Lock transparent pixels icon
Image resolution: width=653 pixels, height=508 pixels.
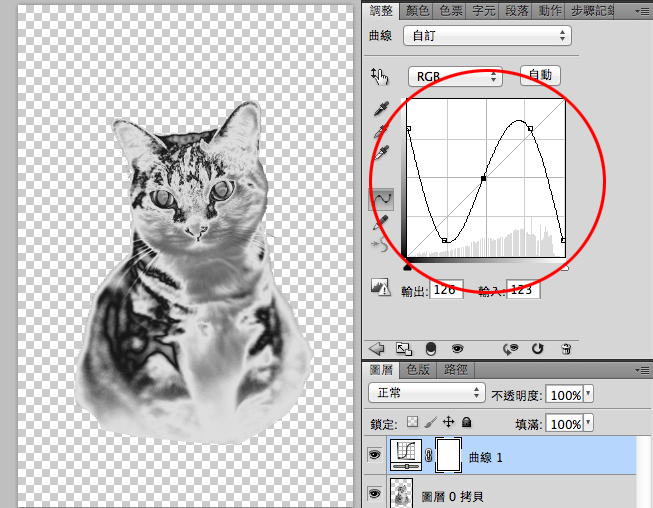[x=412, y=422]
